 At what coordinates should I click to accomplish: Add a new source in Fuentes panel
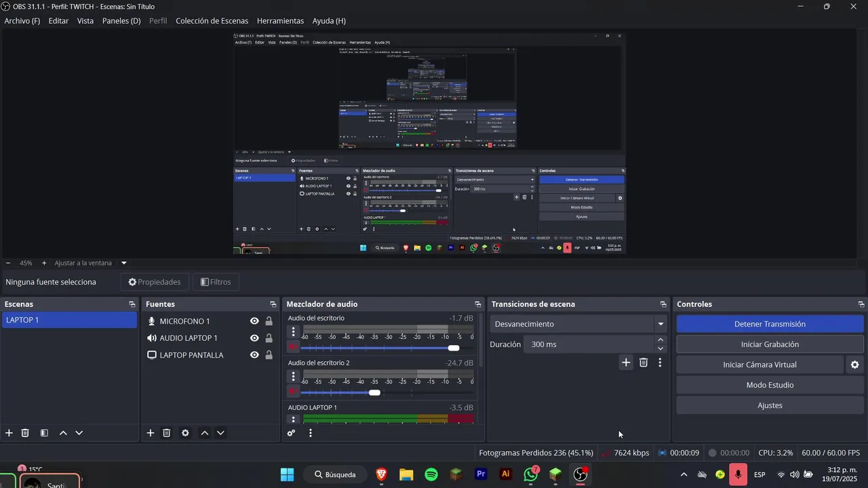[x=151, y=433]
